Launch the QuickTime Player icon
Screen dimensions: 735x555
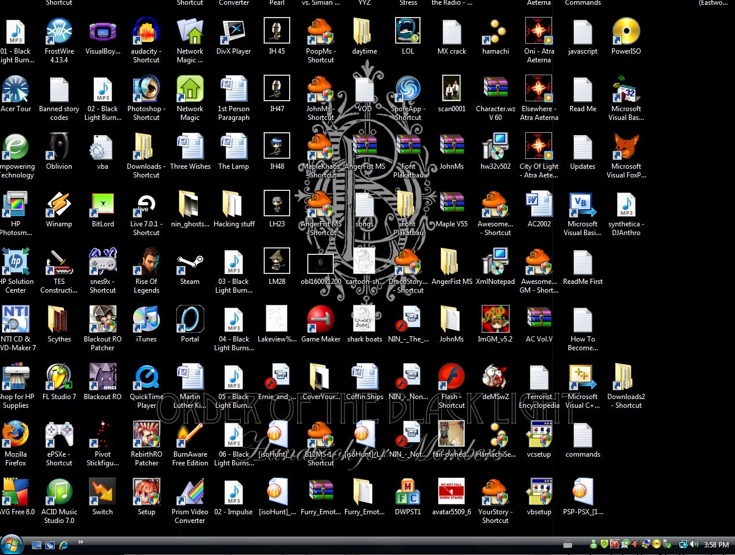point(146,377)
